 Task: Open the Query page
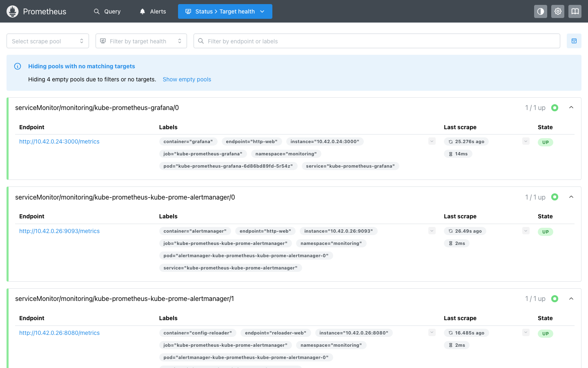tap(107, 11)
